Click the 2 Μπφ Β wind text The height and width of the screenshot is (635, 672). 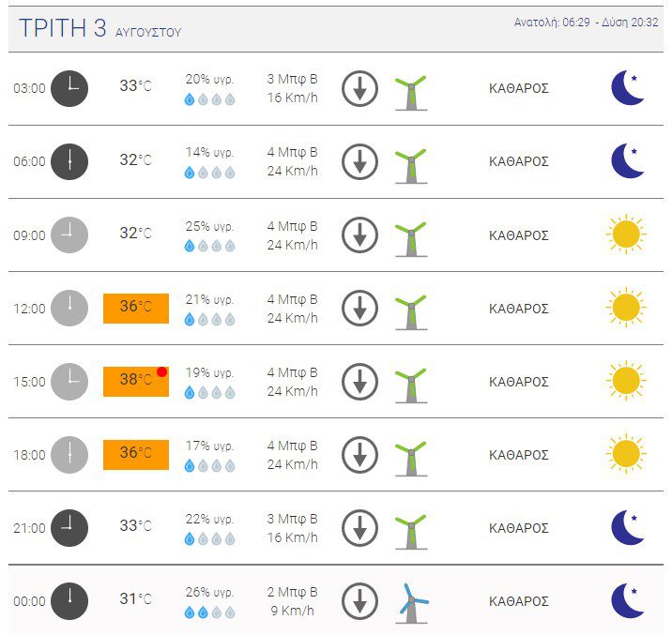tap(292, 592)
